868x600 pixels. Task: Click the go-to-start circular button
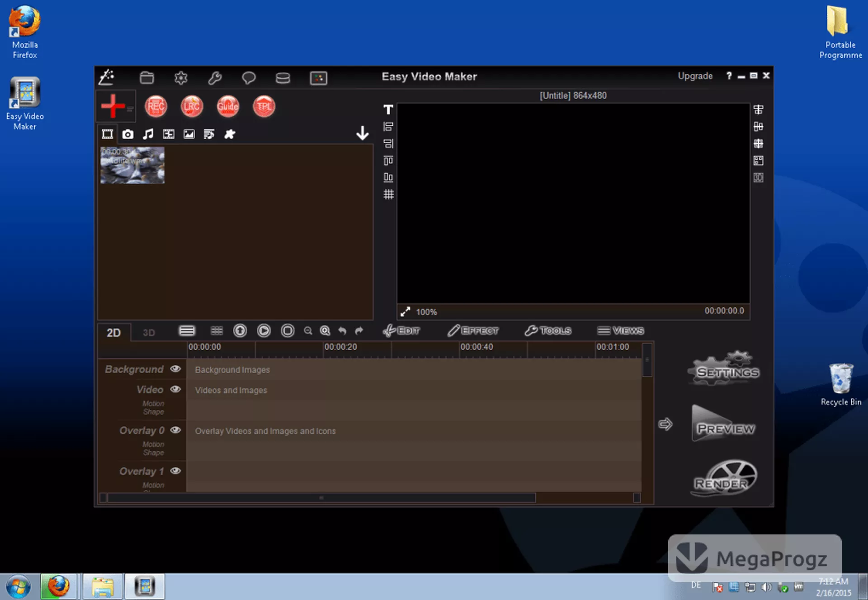coord(240,331)
